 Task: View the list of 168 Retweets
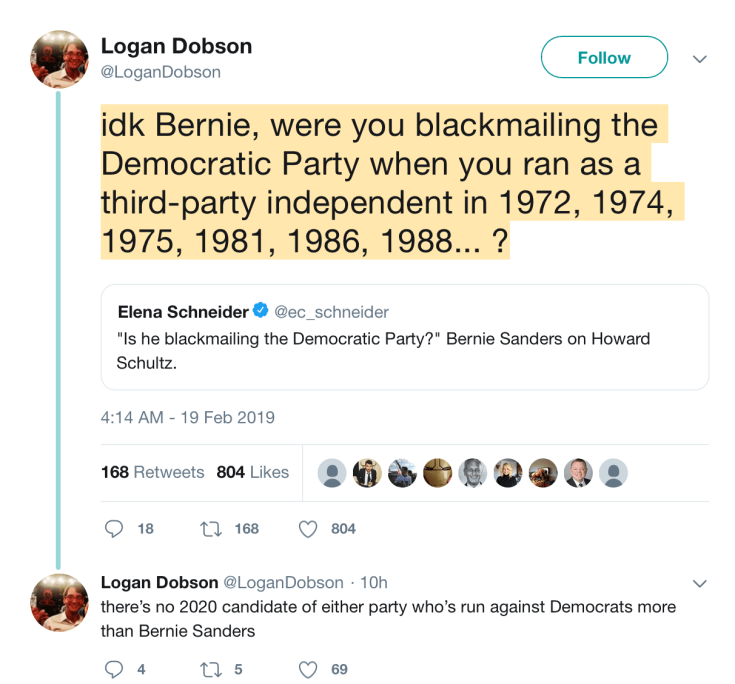152,472
